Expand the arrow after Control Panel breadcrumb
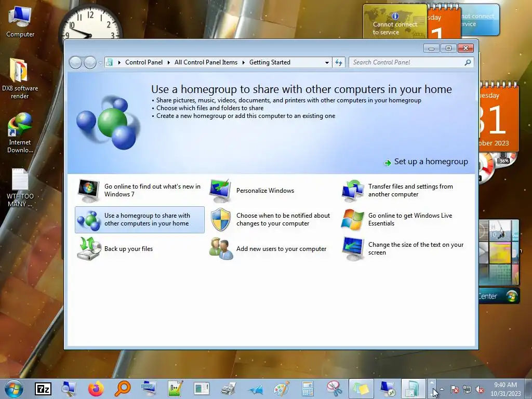532x399 pixels. pos(169,62)
